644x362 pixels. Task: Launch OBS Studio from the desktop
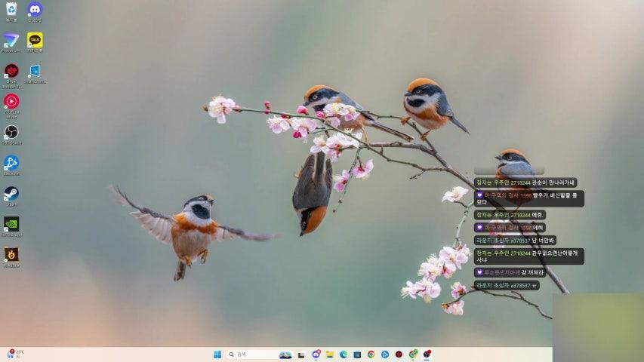[x=11, y=135]
